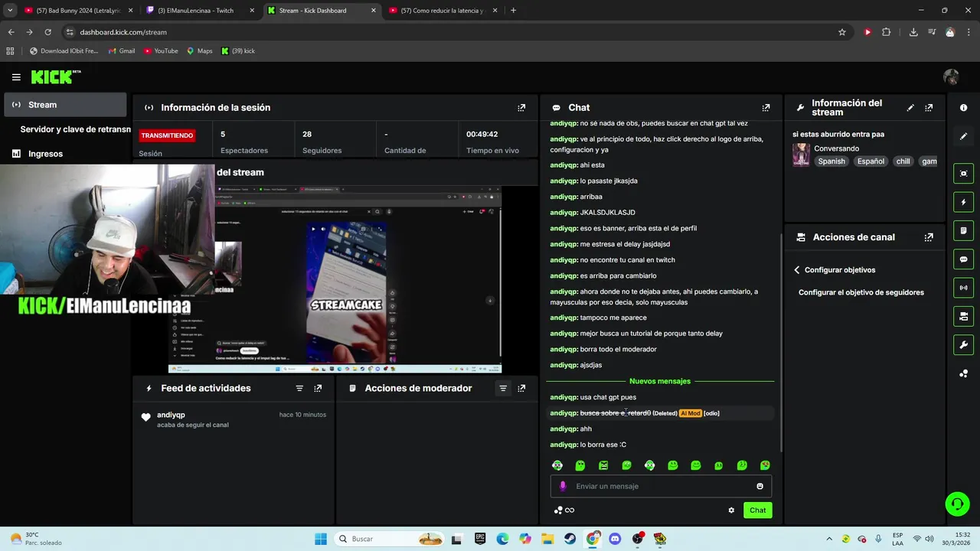Click the address bar dashboard.kick.com/stream

point(122,32)
